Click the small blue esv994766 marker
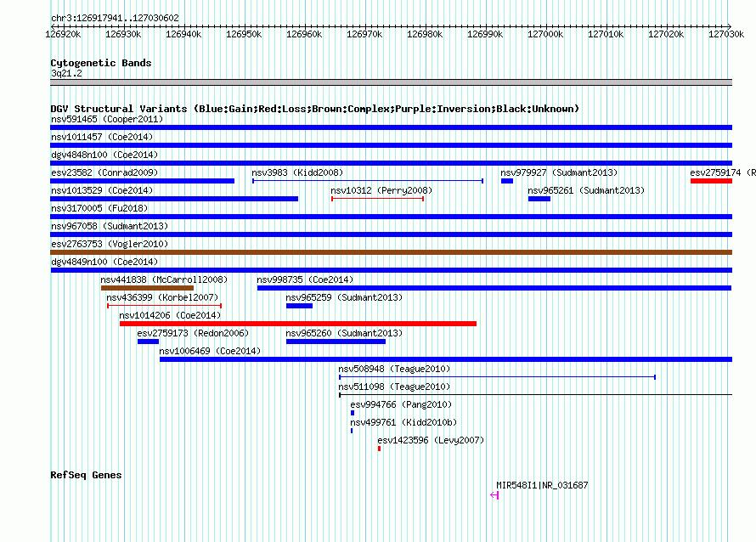Screen dimensions: 756x542 pos(353,413)
